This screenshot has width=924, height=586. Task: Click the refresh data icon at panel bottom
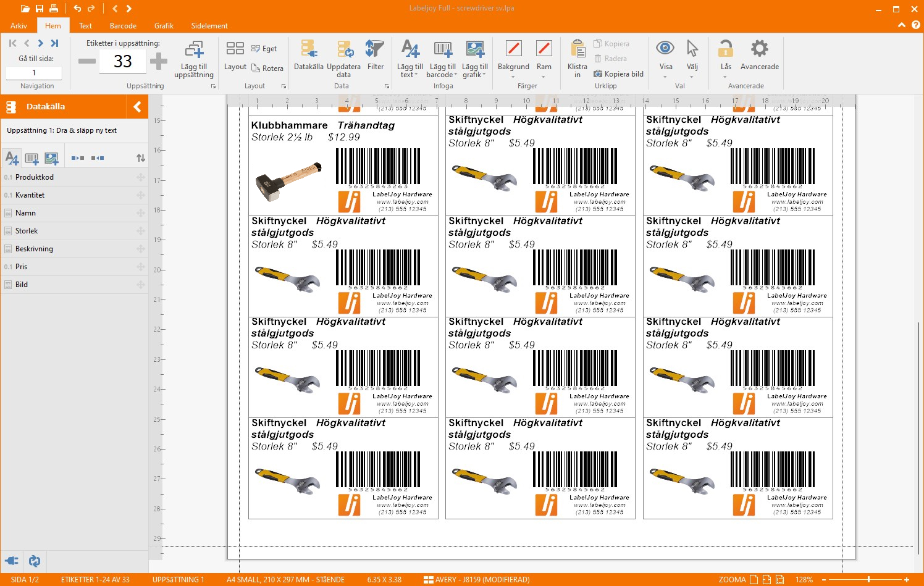click(35, 561)
